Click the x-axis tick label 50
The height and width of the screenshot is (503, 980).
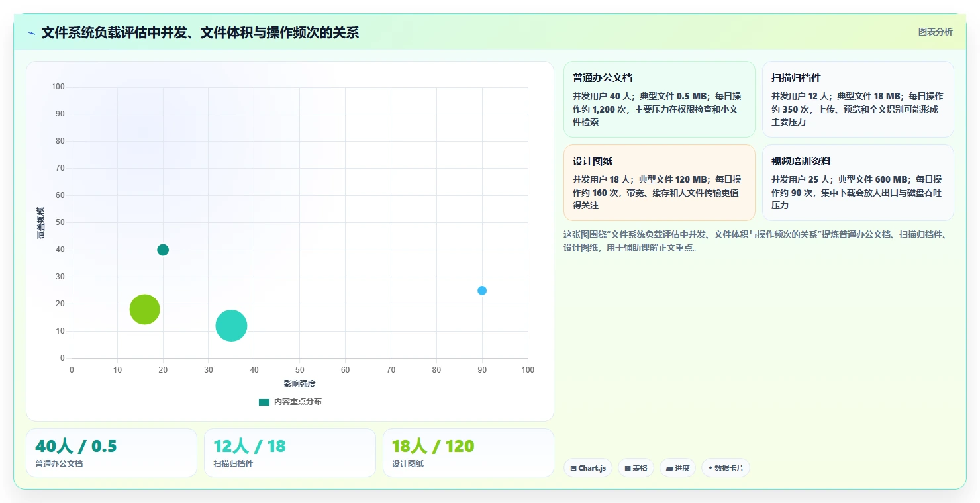[300, 370]
